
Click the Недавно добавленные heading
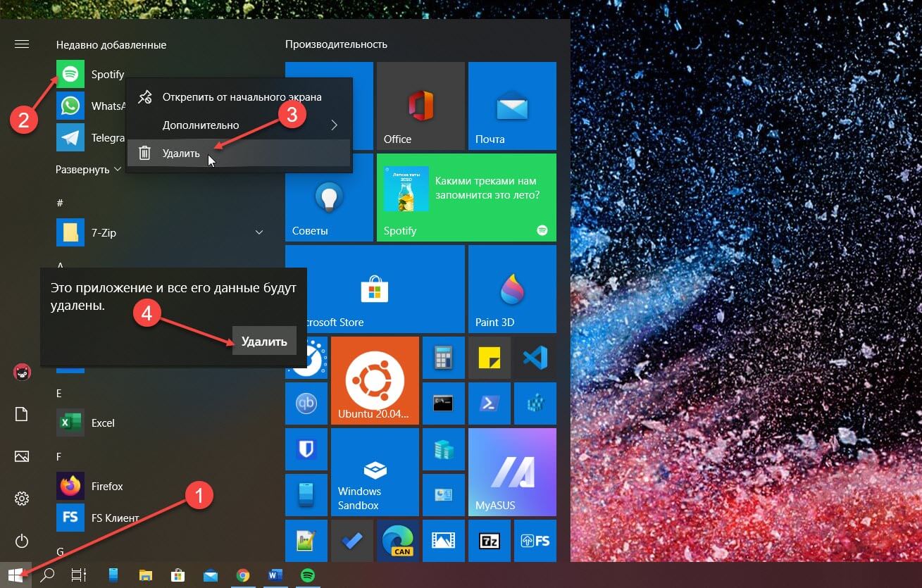point(111,44)
